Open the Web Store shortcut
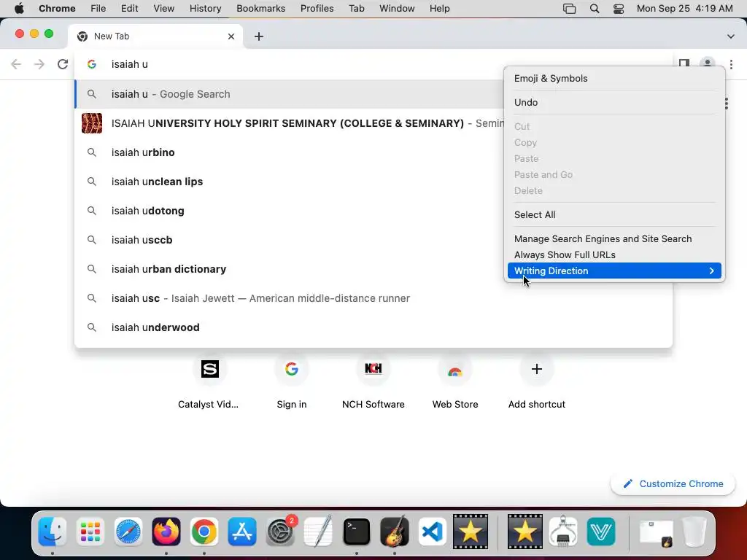Viewport: 747px width, 560px height. coord(455,369)
